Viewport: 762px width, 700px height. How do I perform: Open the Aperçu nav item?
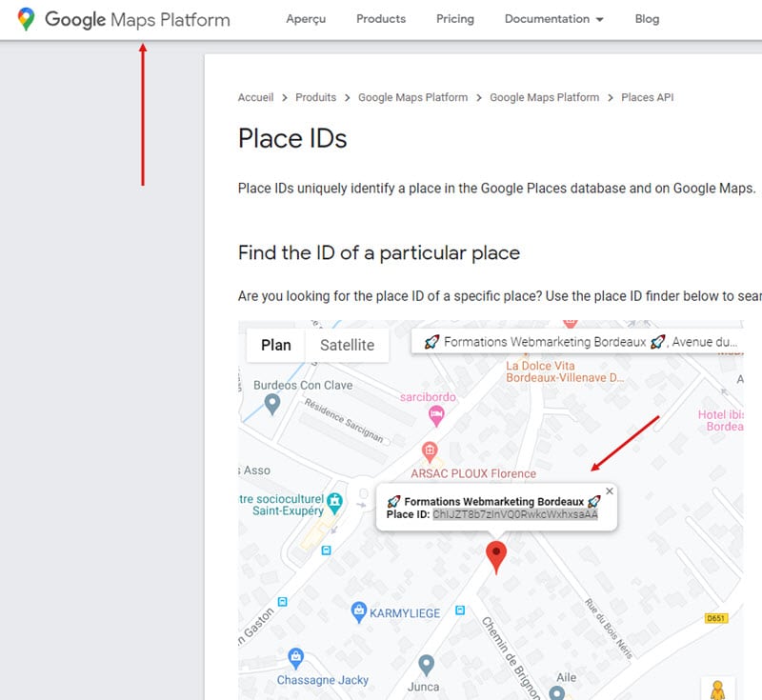click(x=306, y=19)
